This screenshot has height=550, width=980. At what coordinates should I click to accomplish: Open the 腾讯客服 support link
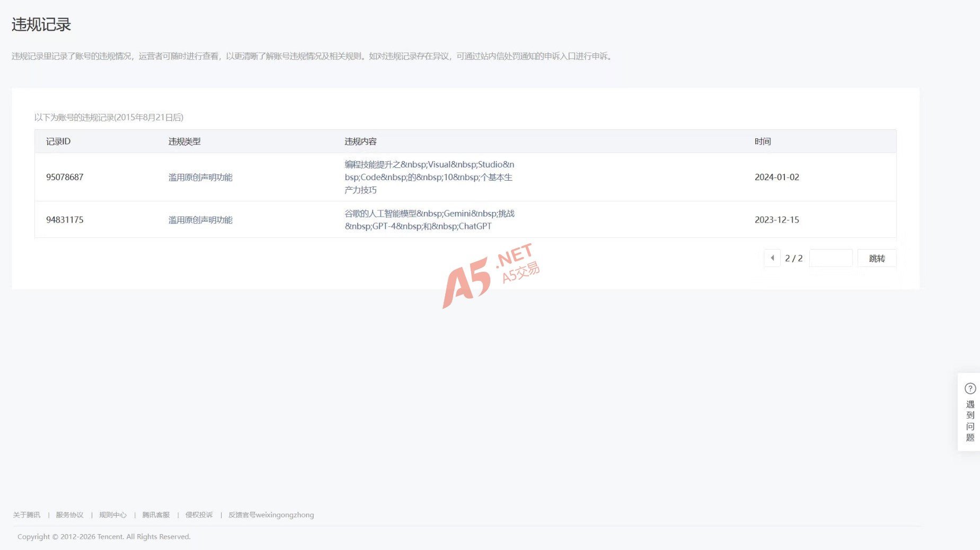156,514
